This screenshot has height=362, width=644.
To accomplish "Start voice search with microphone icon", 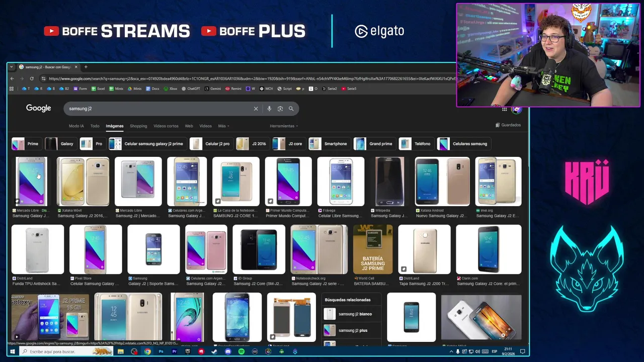I will [x=269, y=109].
